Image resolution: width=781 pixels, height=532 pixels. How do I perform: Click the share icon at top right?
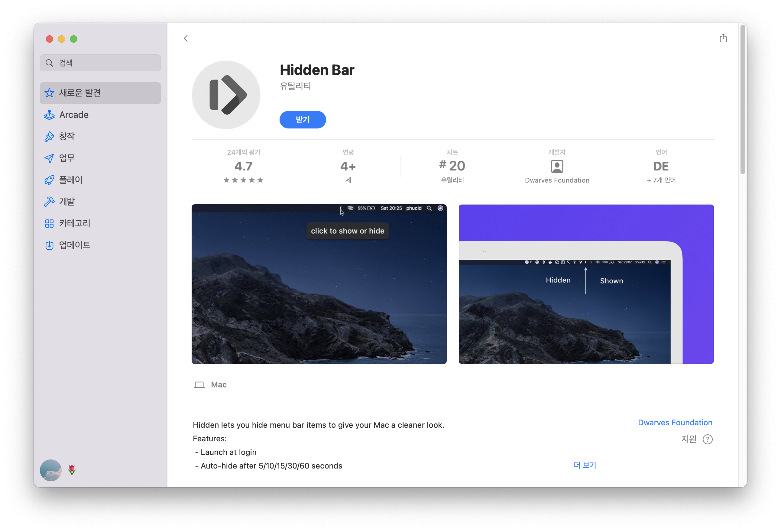tap(723, 38)
